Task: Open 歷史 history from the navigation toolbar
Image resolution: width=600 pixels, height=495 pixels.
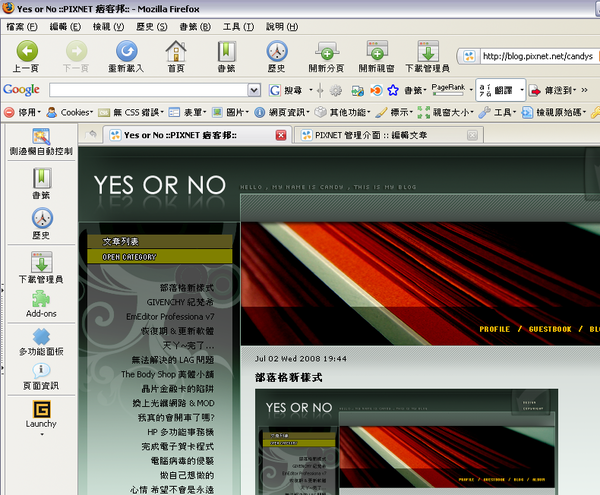Action: (x=277, y=56)
